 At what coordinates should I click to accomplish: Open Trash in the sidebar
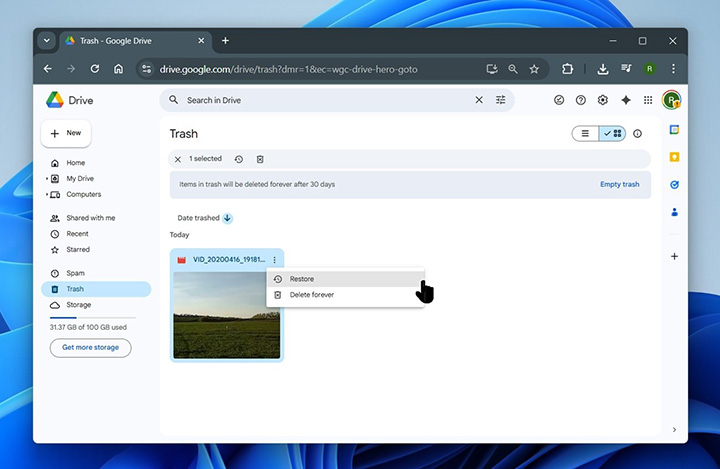[x=96, y=289]
